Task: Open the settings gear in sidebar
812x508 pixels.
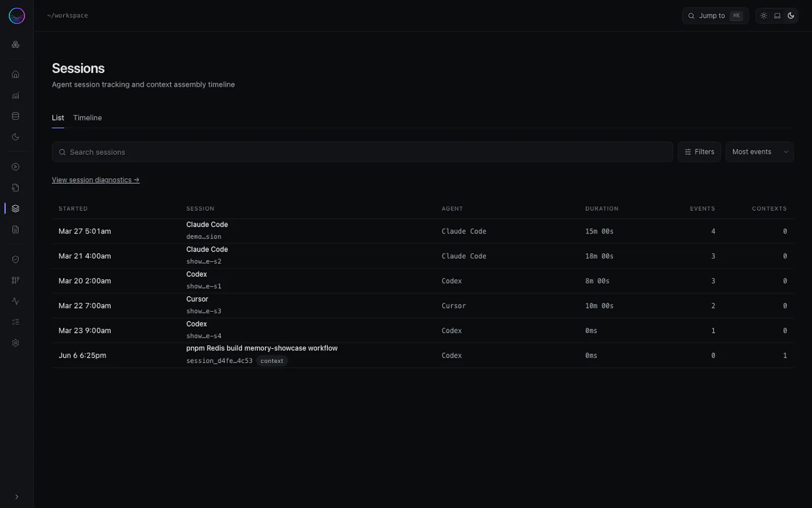Action: 16,343
